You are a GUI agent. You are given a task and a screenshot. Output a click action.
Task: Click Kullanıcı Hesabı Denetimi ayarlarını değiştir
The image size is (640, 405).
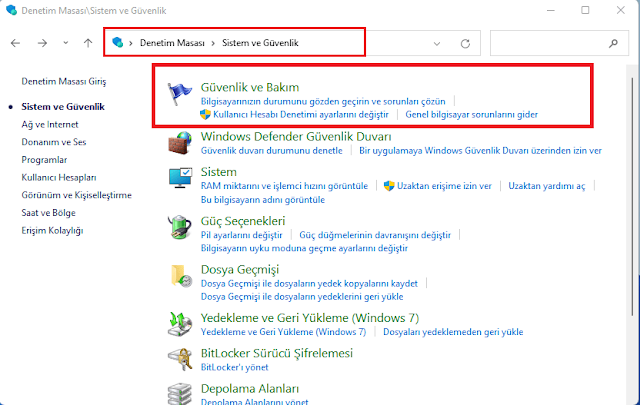[301, 115]
